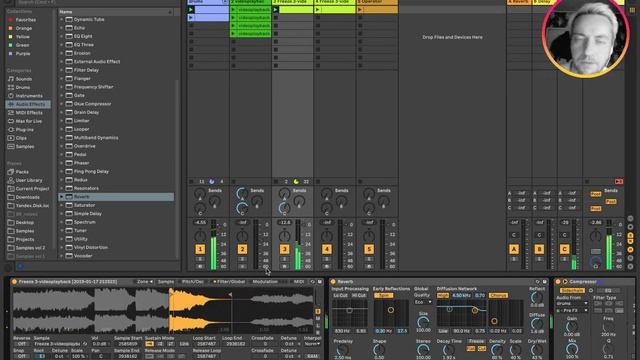Toggle Early Reflections Spin switch

[x=384, y=295]
